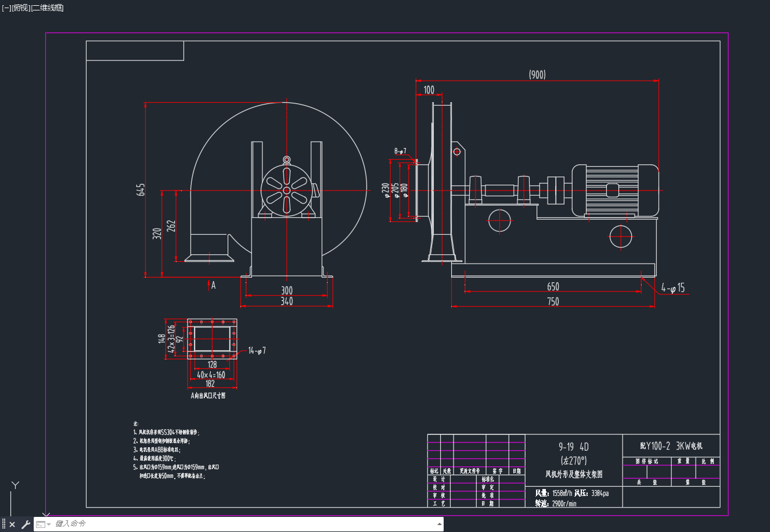Select the 9-19 4D title text
This screenshot has height=532, width=770.
(573, 447)
